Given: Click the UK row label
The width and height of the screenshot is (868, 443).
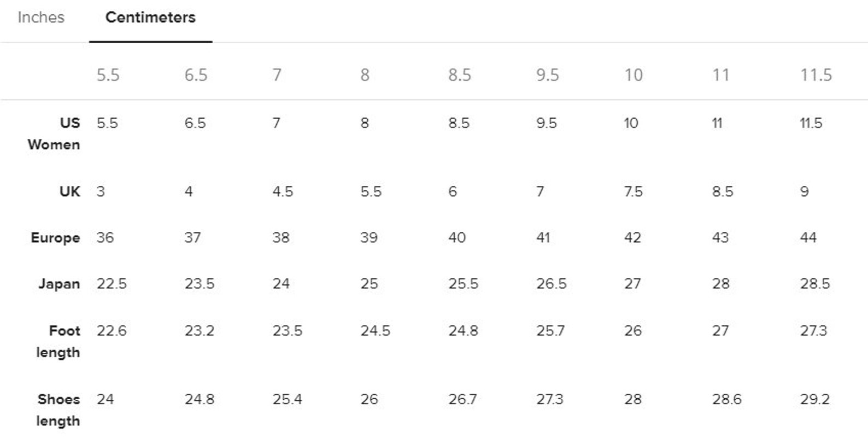Looking at the screenshot, I should pyautogui.click(x=69, y=191).
